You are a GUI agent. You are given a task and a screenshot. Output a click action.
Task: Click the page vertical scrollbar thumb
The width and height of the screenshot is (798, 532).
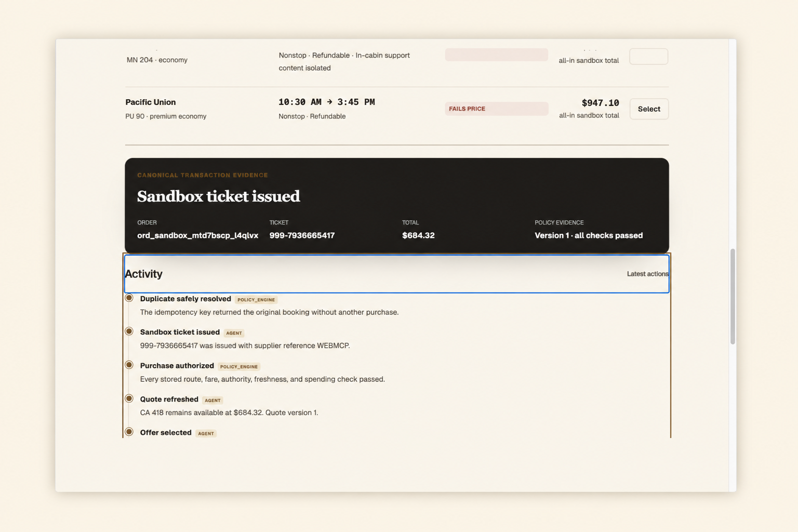coord(733,297)
